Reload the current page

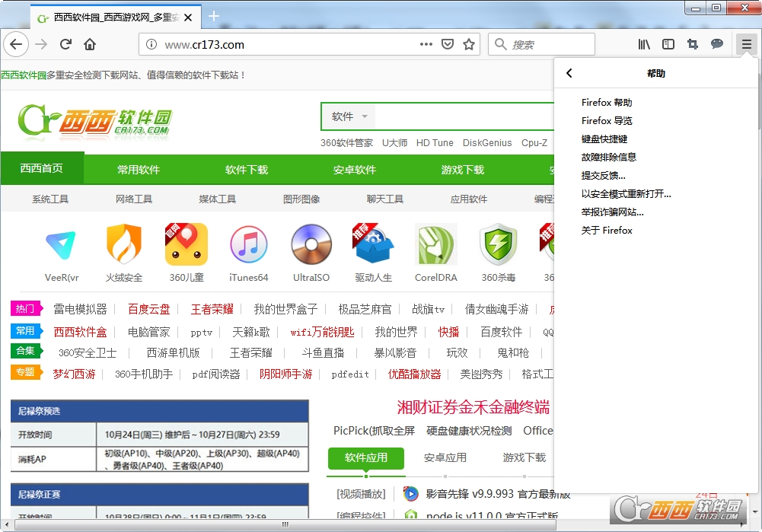65,45
